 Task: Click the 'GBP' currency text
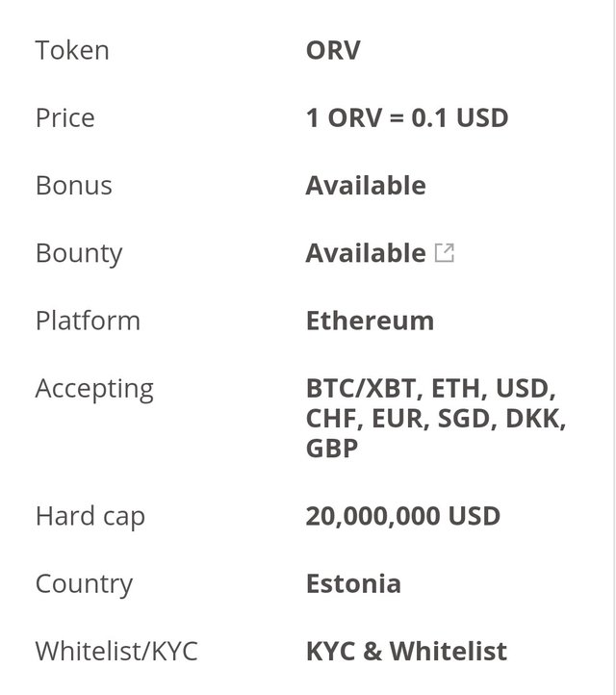[332, 449]
